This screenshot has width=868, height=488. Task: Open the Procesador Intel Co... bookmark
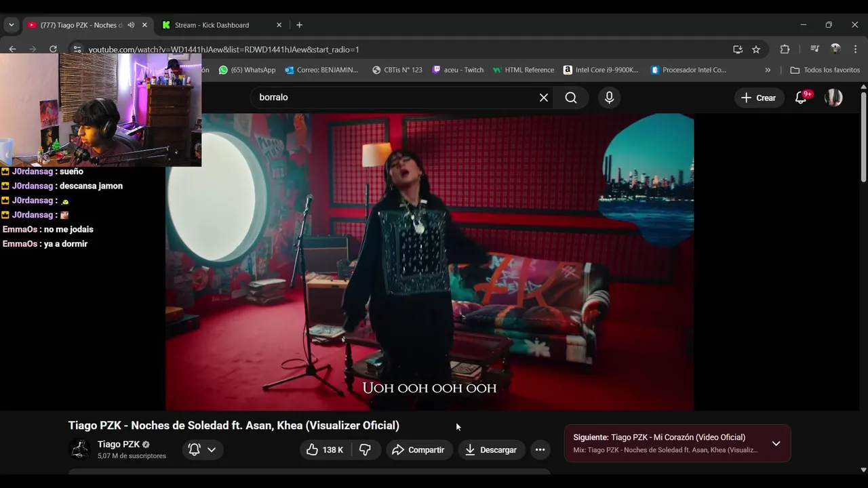click(x=688, y=70)
